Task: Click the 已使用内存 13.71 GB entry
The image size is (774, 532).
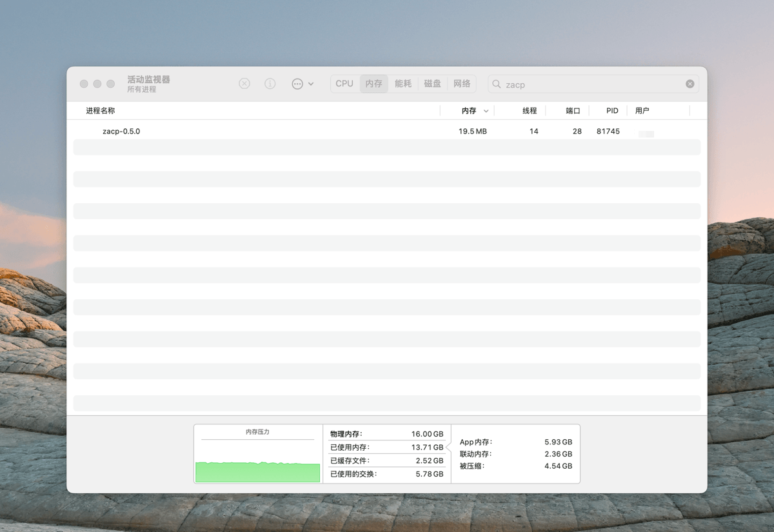Action: click(x=387, y=448)
